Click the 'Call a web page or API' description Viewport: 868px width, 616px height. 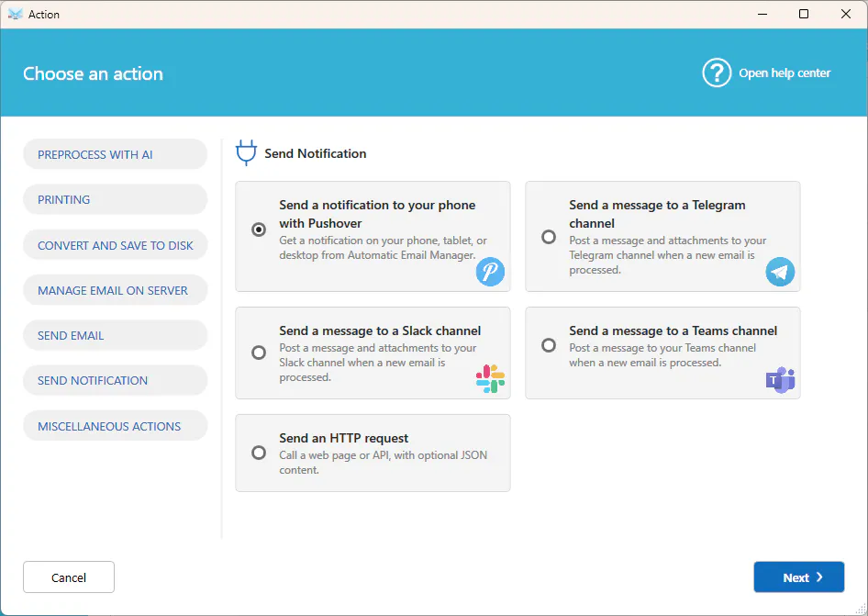click(383, 463)
